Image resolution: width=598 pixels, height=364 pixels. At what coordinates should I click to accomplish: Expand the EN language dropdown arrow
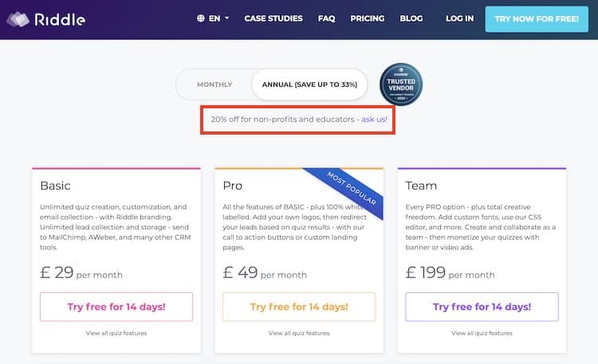pyautogui.click(x=227, y=18)
